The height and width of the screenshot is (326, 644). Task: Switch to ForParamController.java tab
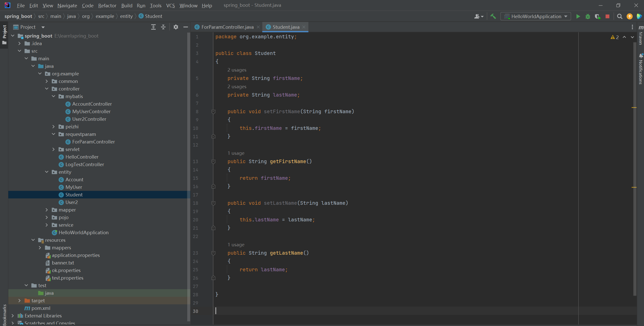[227, 27]
